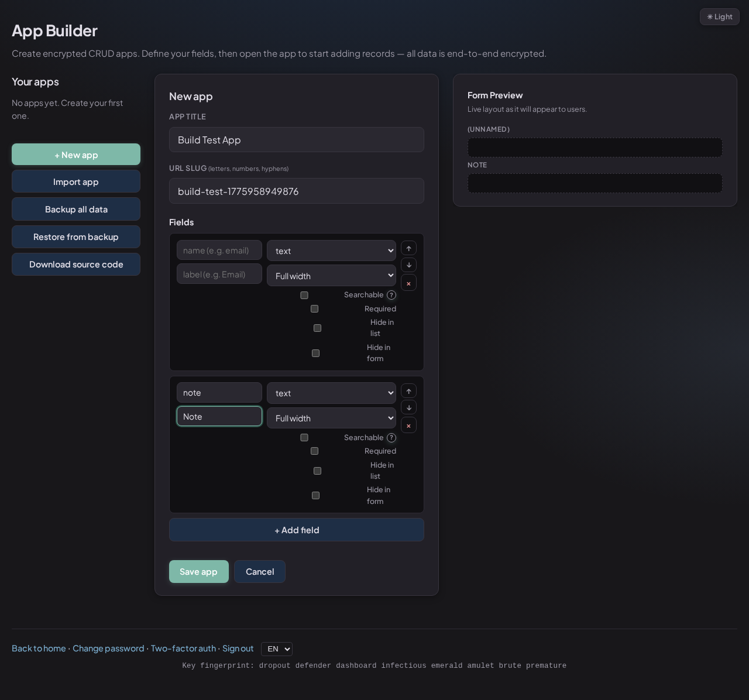Click the App Title input field
The height and width of the screenshot is (700, 749).
pyautogui.click(x=297, y=140)
